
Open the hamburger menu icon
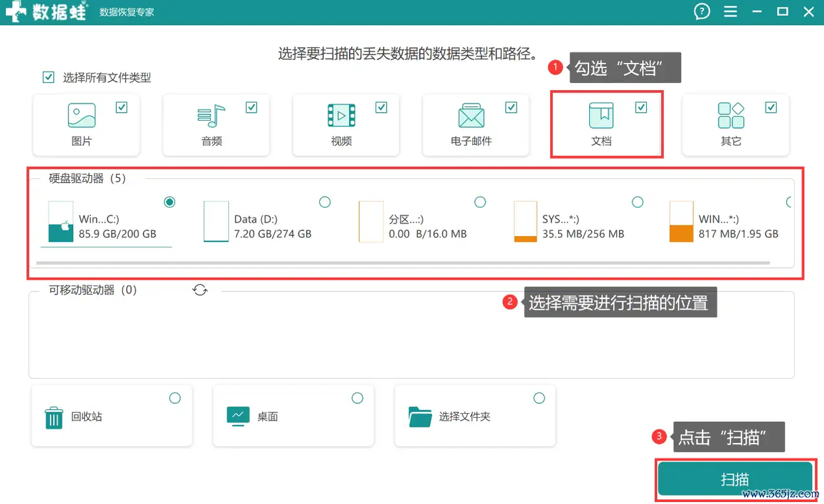730,12
